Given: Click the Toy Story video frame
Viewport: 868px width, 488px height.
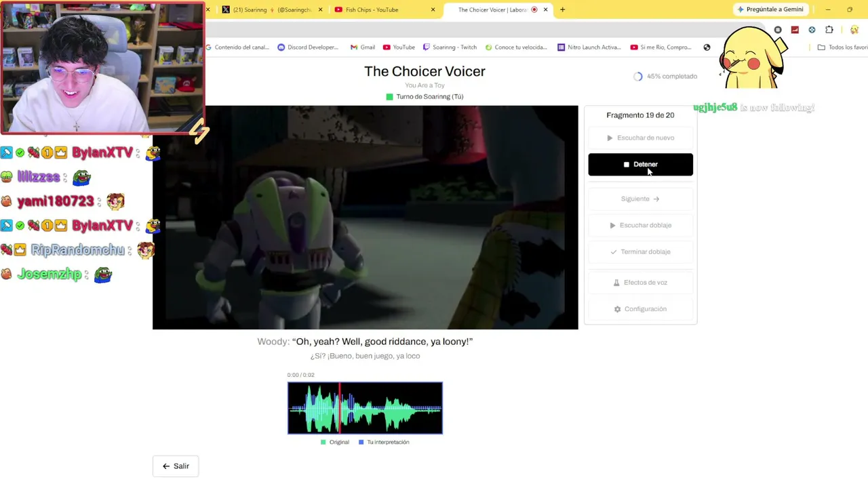Looking at the screenshot, I should point(366,218).
